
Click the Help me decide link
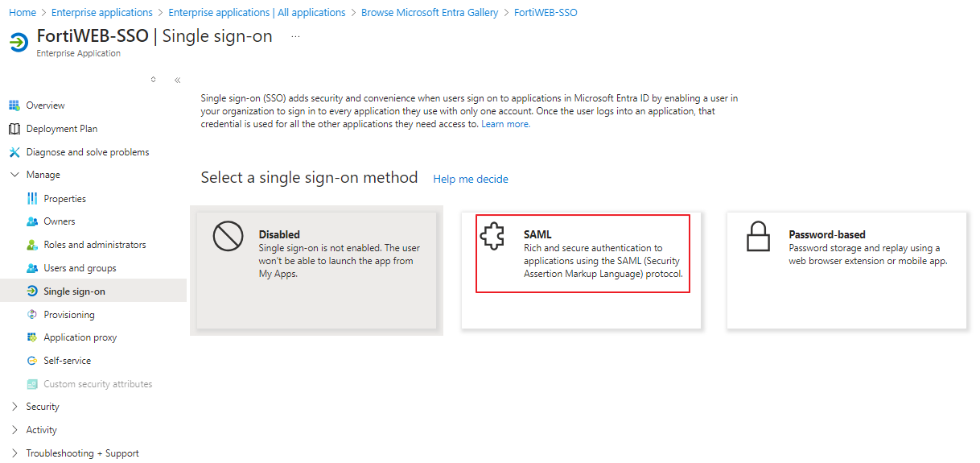(x=471, y=179)
